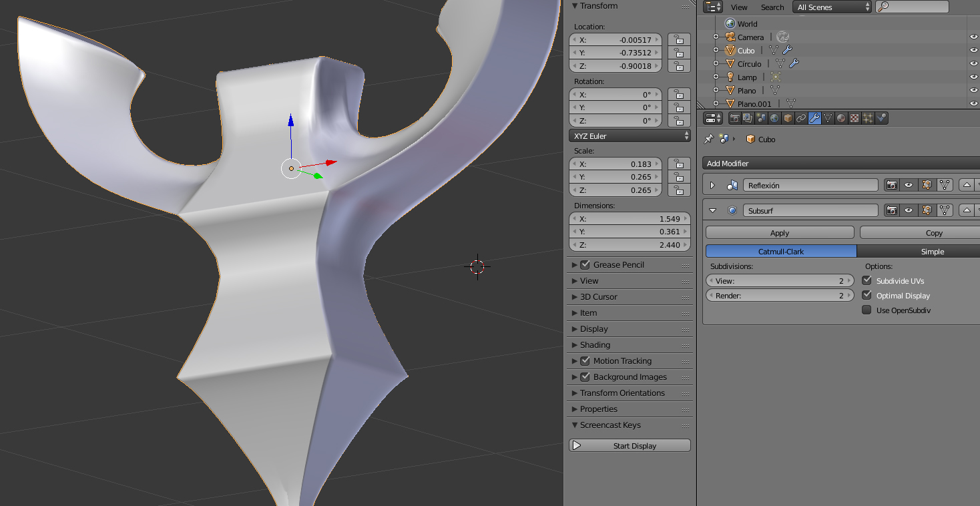980x506 pixels.
Task: Click the wrench modifier icon beside Círculo
Action: click(793, 63)
